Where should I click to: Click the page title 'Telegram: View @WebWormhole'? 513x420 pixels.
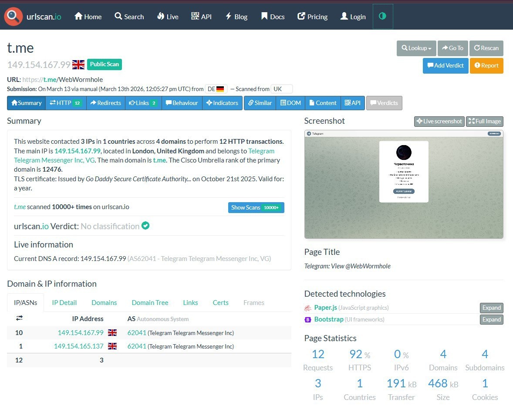coord(348,266)
